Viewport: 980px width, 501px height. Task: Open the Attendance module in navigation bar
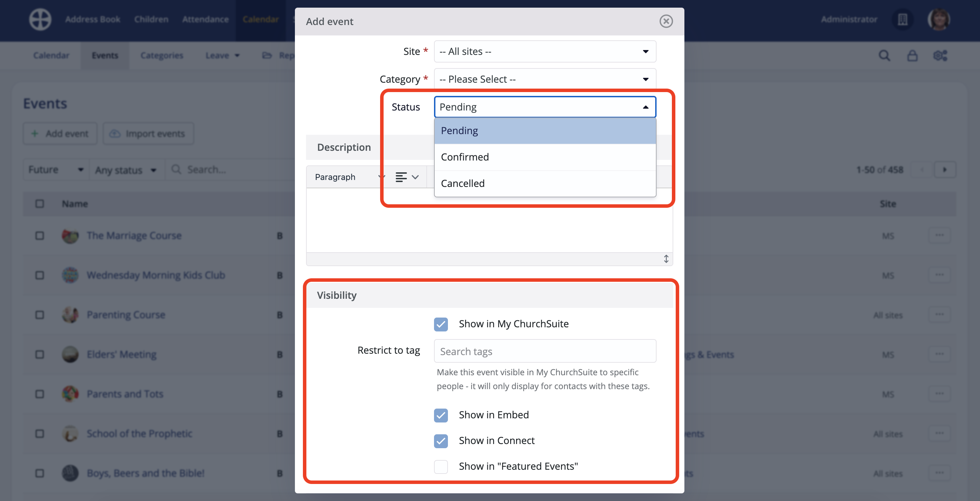pos(206,19)
